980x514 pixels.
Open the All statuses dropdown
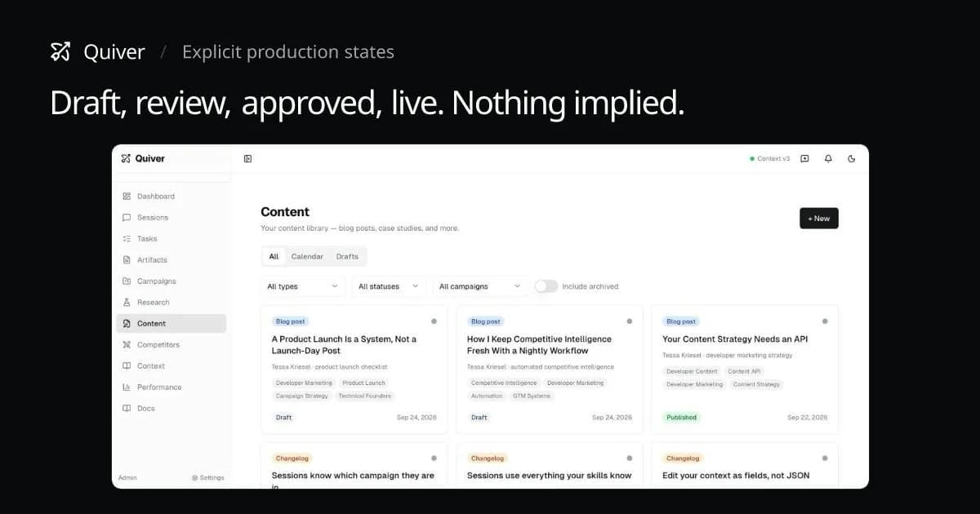389,286
